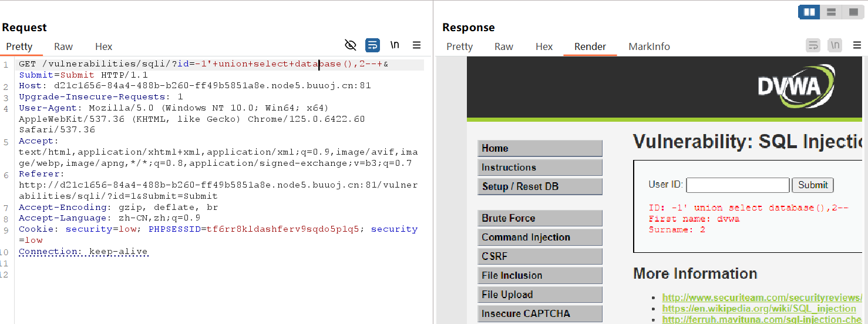
Task: Open CSRF vulnerability page
Action: pyautogui.click(x=540, y=256)
